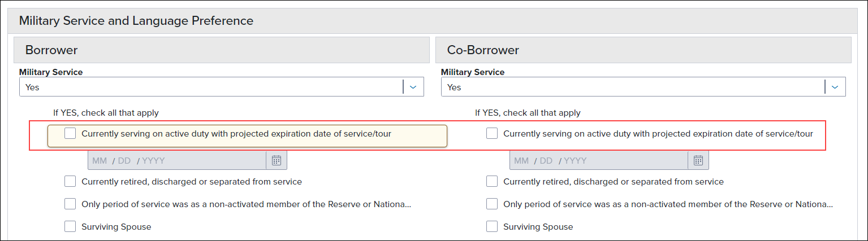Click Borrower expiration date MM/DD/YYYY field
The width and height of the screenshot is (868, 241).
177,160
